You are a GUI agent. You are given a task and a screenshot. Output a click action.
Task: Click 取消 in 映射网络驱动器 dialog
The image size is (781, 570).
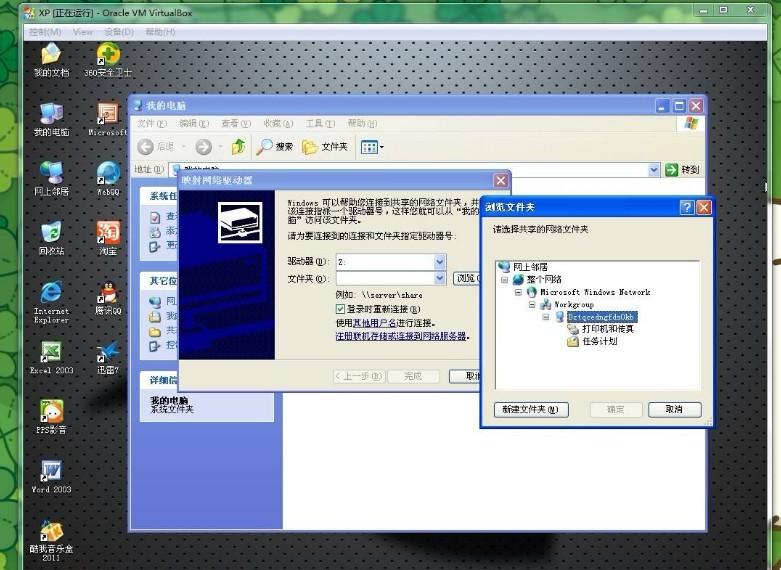coord(465,376)
